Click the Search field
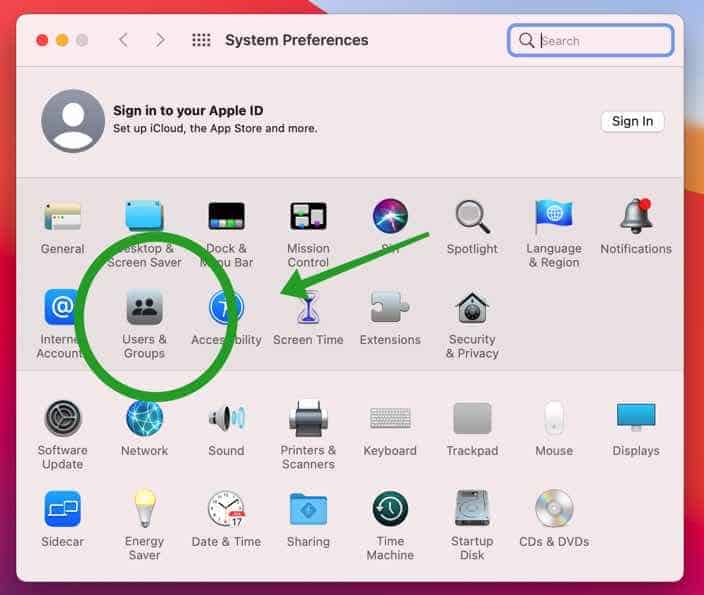704x595 pixels. point(590,40)
